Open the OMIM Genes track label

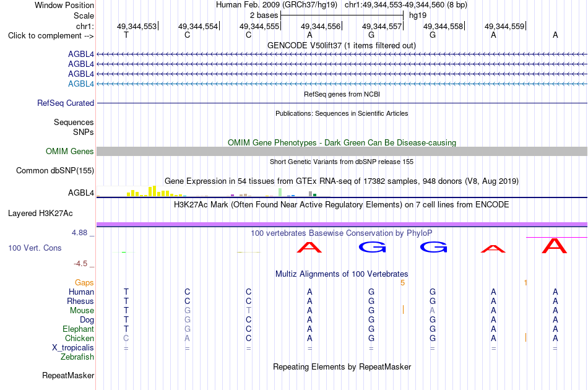70,151
